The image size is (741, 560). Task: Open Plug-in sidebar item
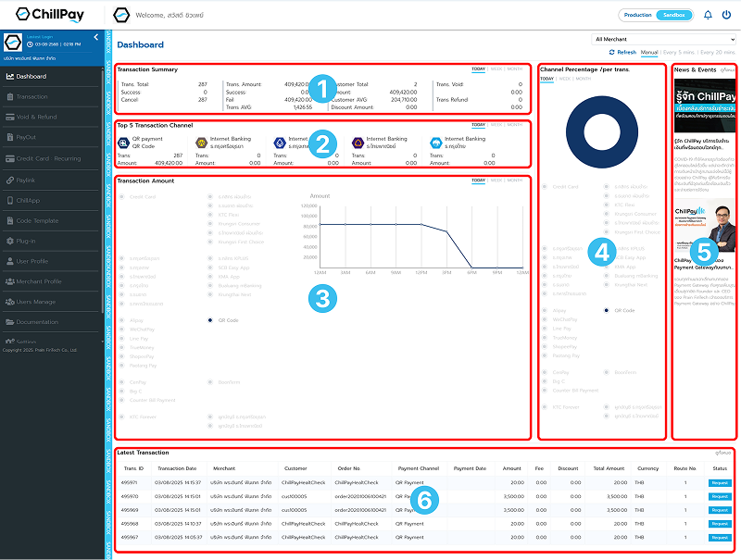pos(29,240)
